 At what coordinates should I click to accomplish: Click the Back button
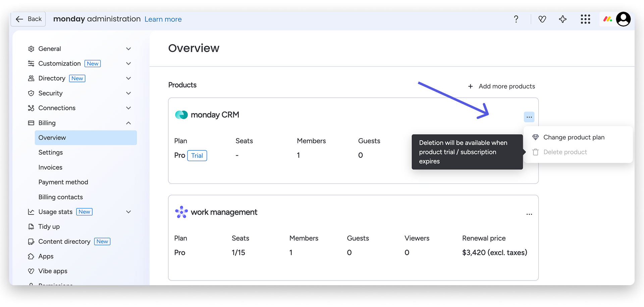(x=28, y=19)
